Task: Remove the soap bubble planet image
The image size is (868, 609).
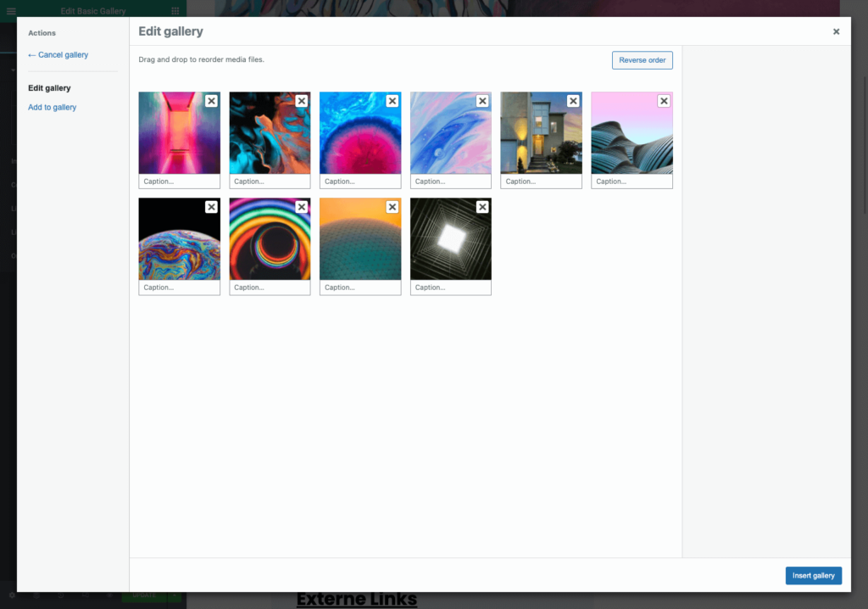Action: click(211, 207)
